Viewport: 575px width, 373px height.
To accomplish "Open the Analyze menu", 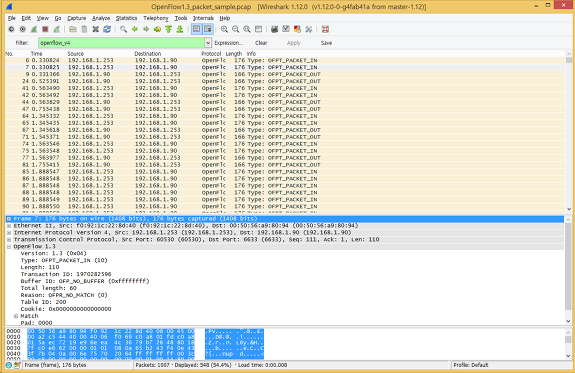I will (x=101, y=18).
